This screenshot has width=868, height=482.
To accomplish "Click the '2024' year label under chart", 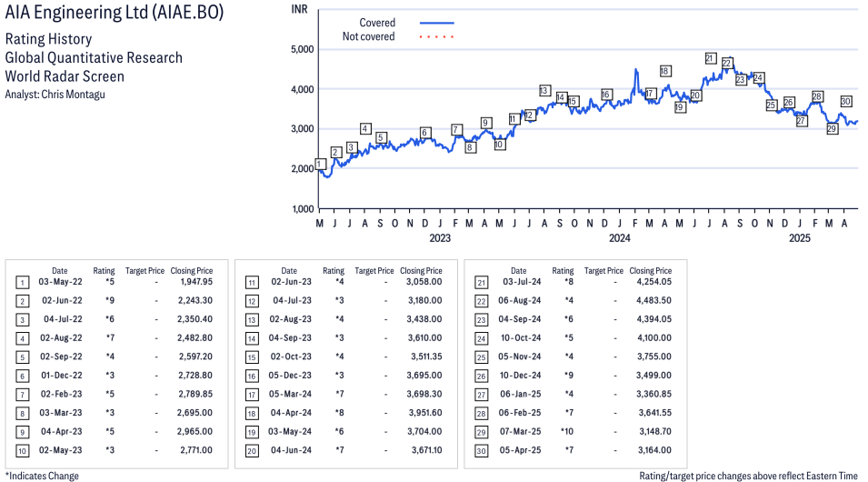I will tap(620, 238).
